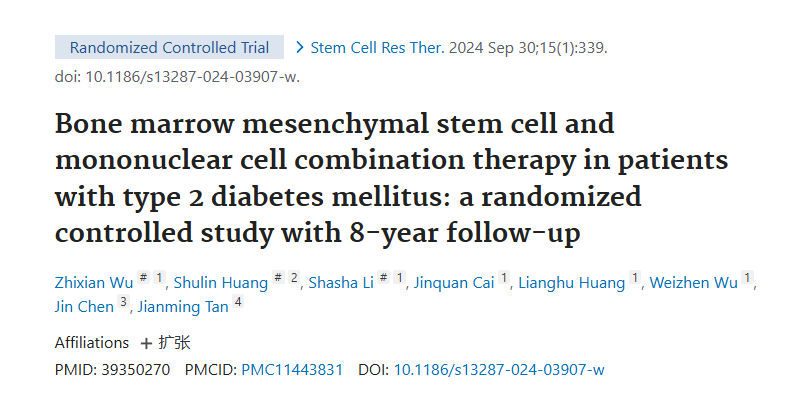Click affiliation superscript 1 beside Weizhen Wu

[747, 279]
